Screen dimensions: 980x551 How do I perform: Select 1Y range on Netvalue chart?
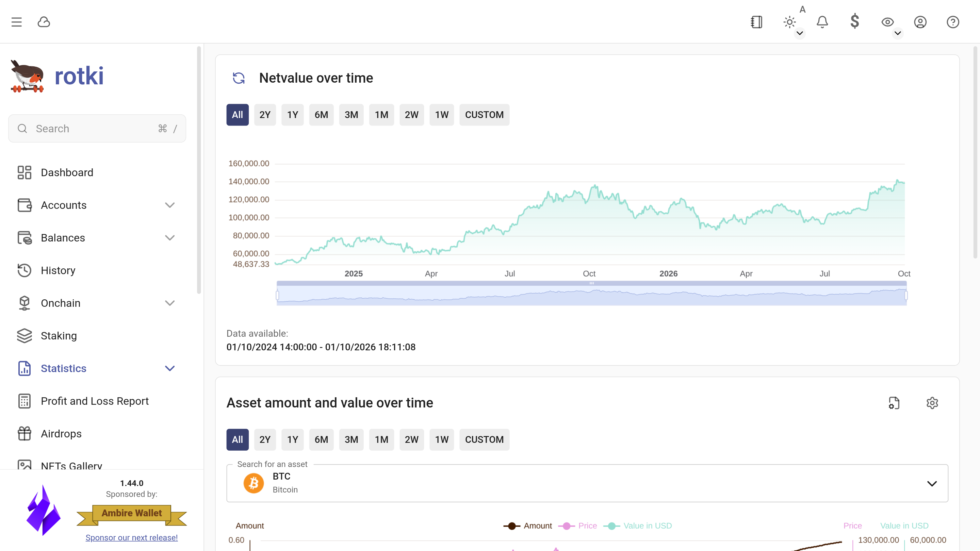[293, 115]
